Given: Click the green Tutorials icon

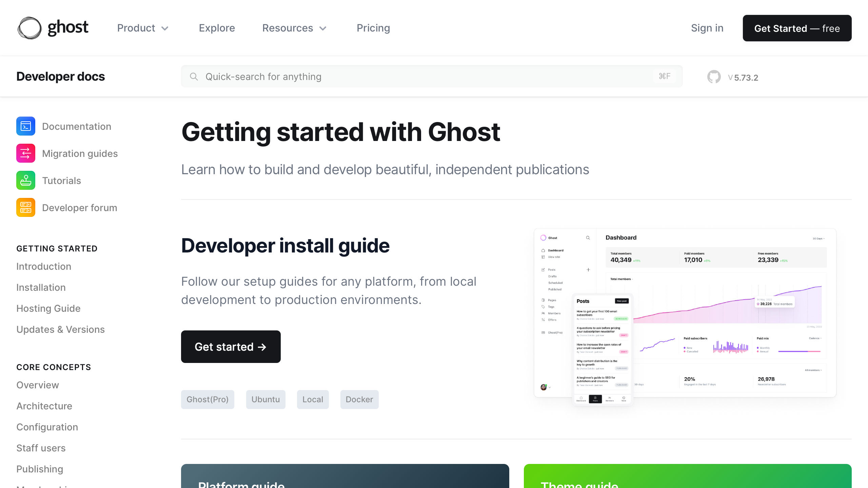Looking at the screenshot, I should tap(26, 180).
